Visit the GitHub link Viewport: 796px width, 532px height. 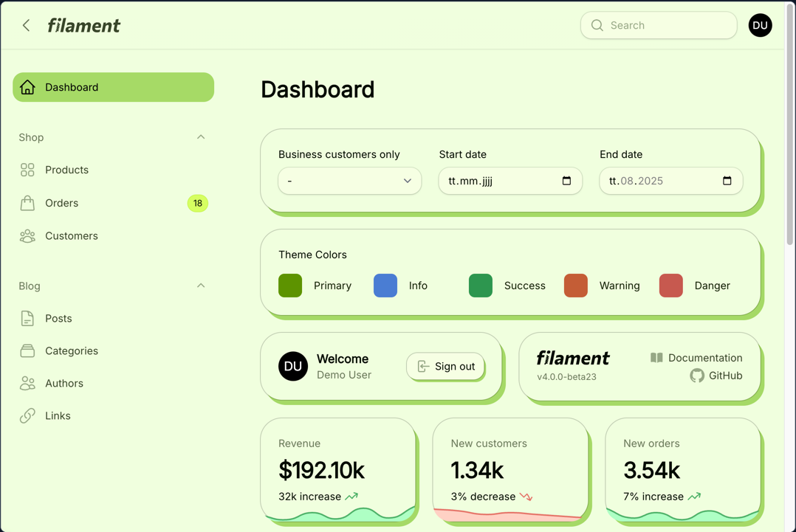click(716, 376)
